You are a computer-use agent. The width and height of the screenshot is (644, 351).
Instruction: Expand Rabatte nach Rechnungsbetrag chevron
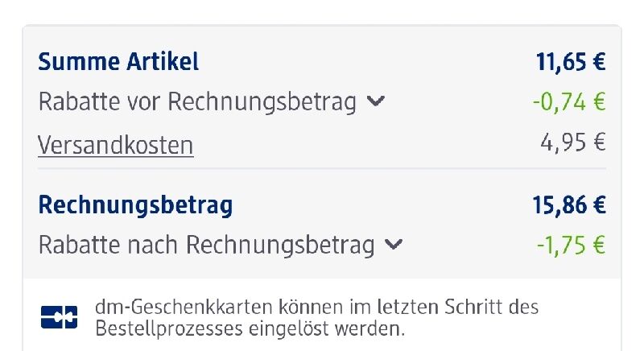coord(394,245)
